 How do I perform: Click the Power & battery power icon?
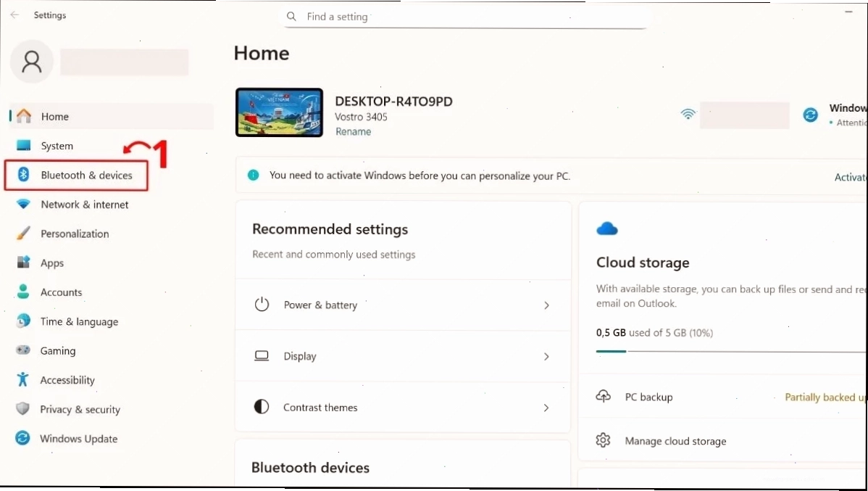[262, 304]
